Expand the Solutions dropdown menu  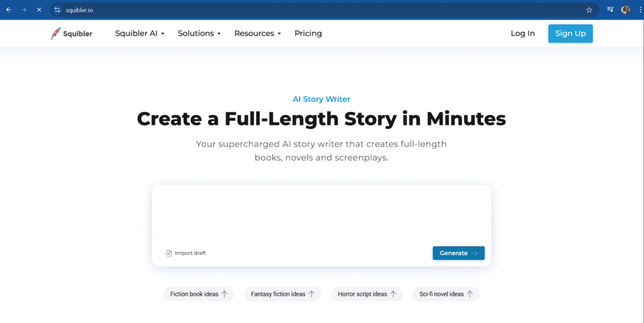pos(199,33)
